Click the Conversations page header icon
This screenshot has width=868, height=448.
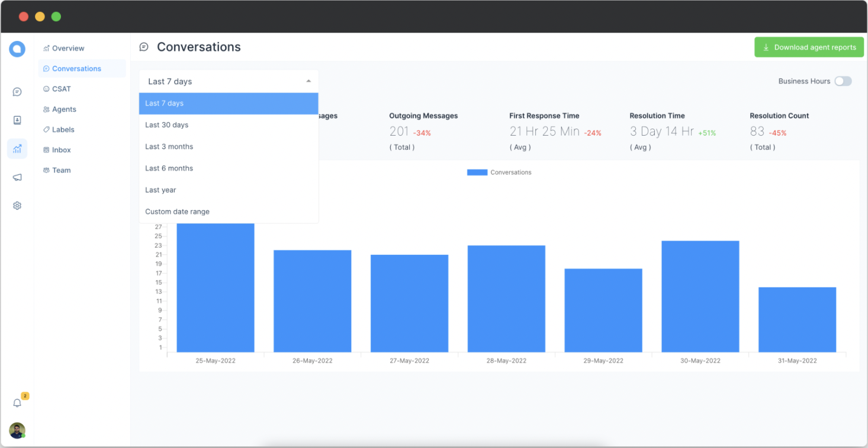click(x=144, y=47)
